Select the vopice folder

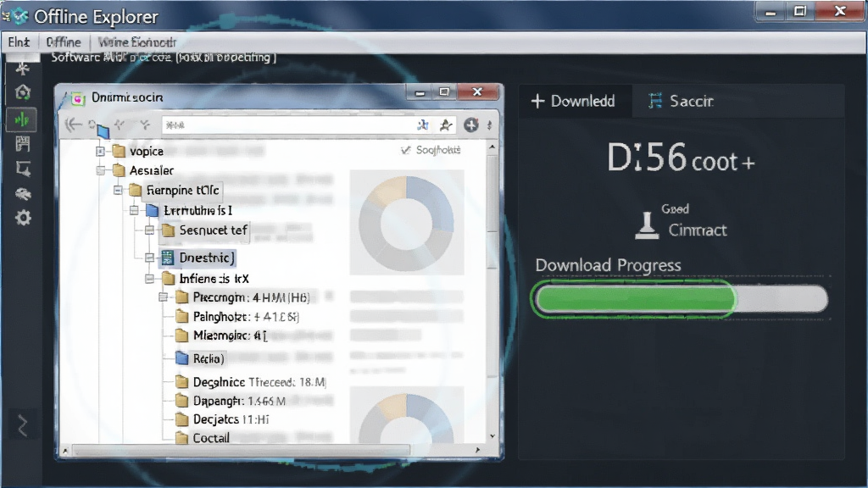pos(138,151)
